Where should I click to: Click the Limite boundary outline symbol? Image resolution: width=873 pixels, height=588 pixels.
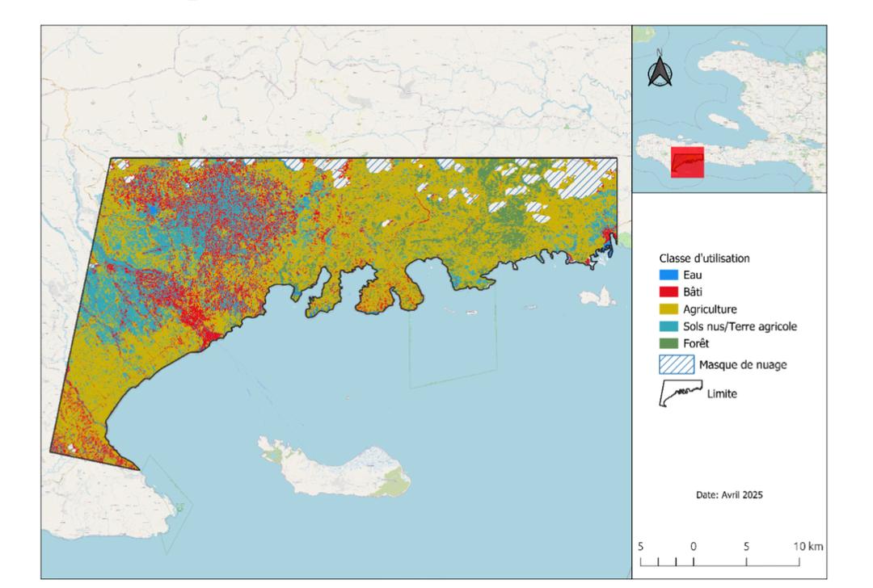click(x=677, y=393)
